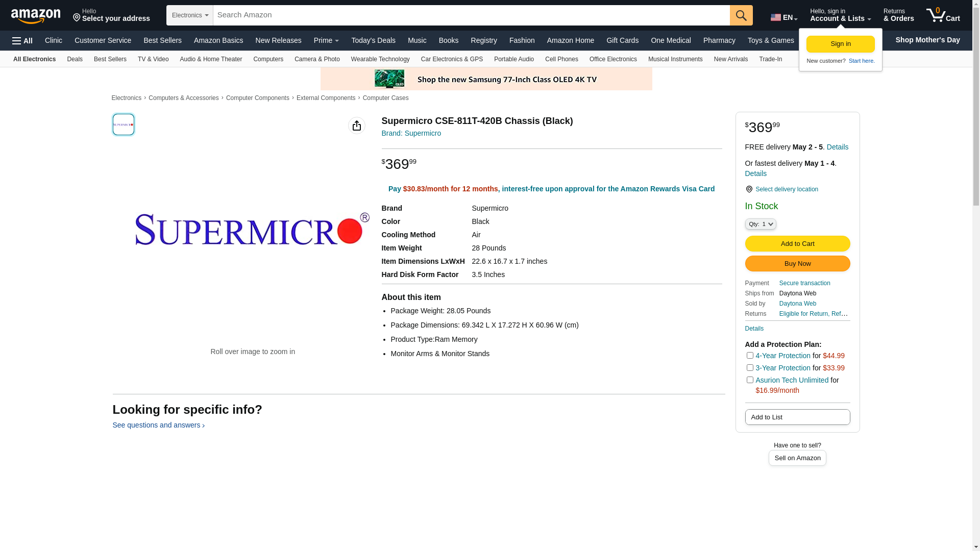Screen dimensions: 980x551
Task: Open the Electronics search category dropdown
Action: pyautogui.click(x=190, y=15)
